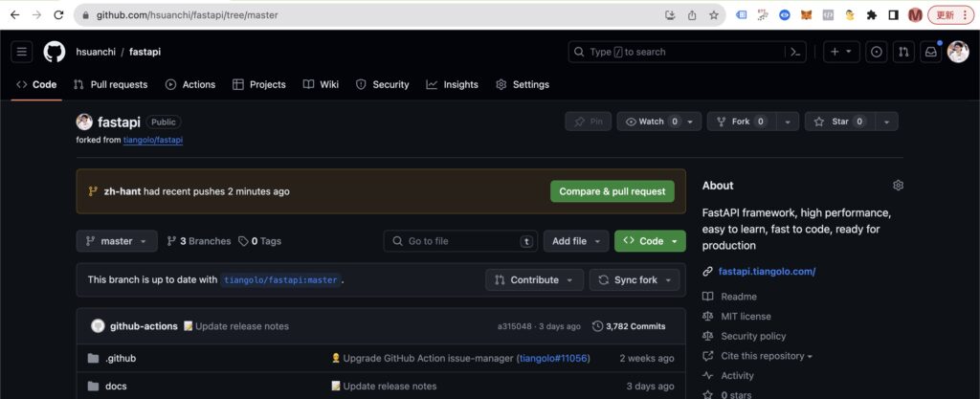Switch to the Settings tab
The width and height of the screenshot is (980, 399).
tap(522, 84)
